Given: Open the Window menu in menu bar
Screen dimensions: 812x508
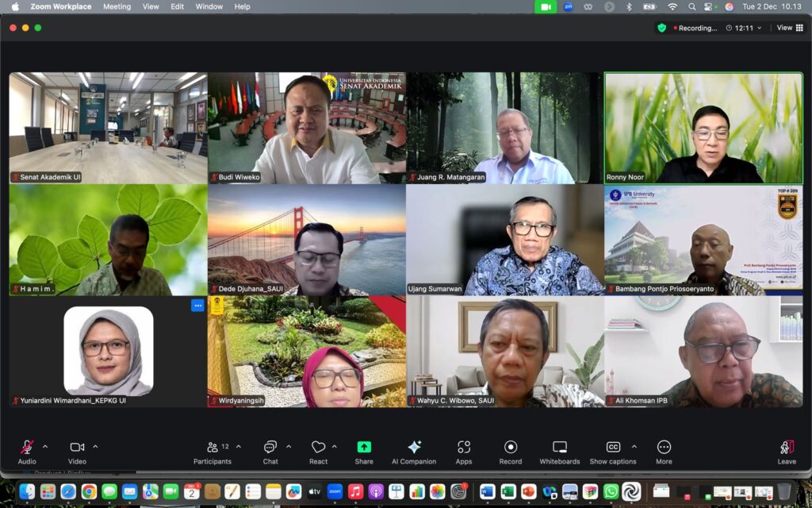Looking at the screenshot, I should (x=209, y=6).
